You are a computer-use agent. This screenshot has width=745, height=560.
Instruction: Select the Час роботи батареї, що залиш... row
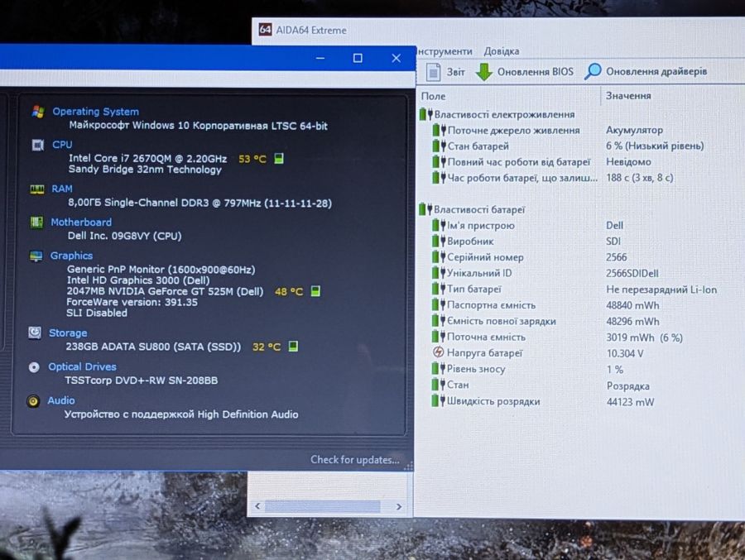coord(582,178)
